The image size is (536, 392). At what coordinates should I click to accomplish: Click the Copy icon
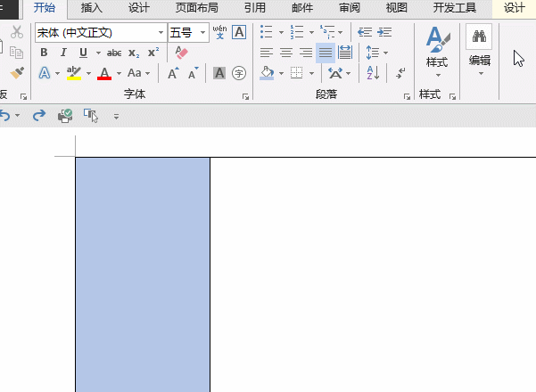point(16,53)
